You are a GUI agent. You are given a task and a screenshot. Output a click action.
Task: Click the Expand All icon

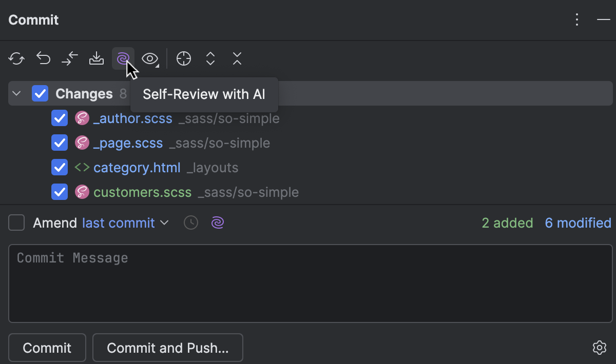point(210,58)
